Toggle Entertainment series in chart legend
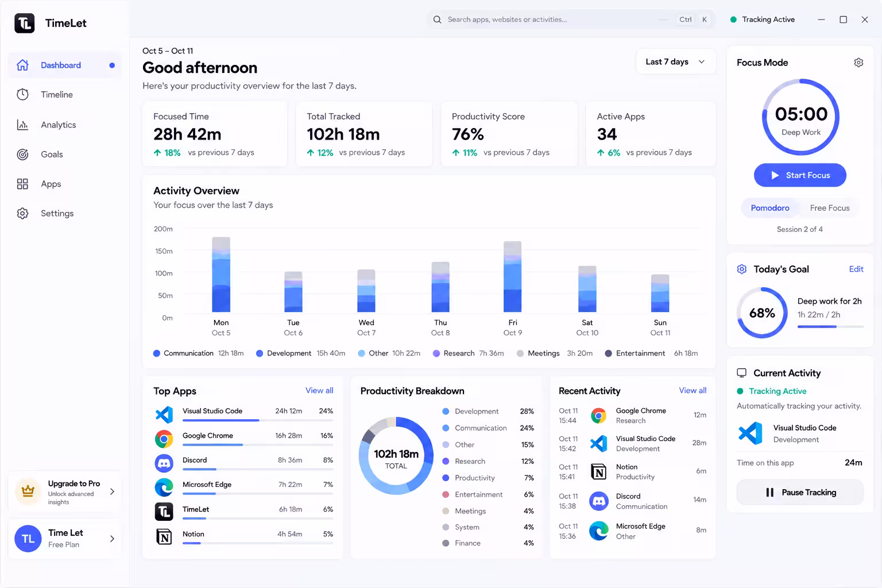This screenshot has width=882, height=588. click(651, 354)
